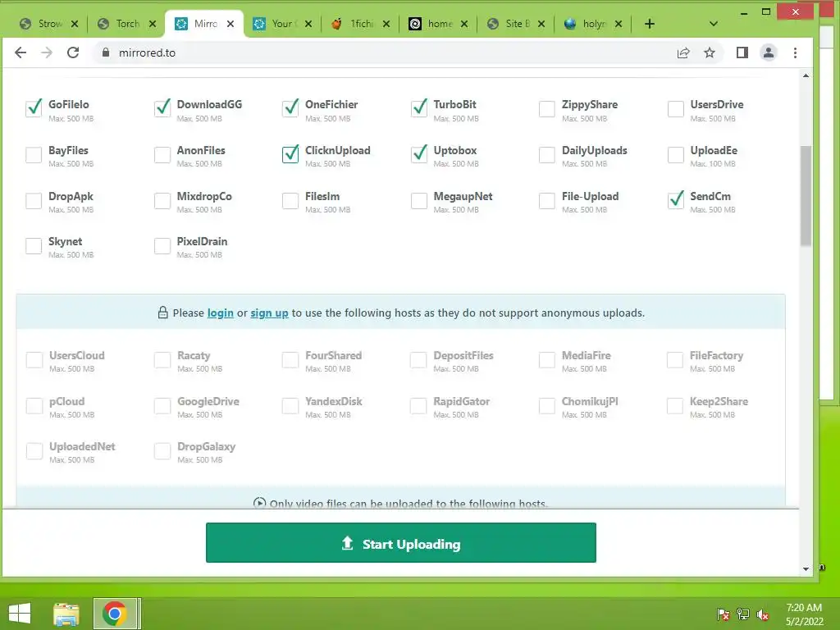This screenshot has height=630, width=840.
Task: Click the sign up link
Action: click(x=269, y=313)
